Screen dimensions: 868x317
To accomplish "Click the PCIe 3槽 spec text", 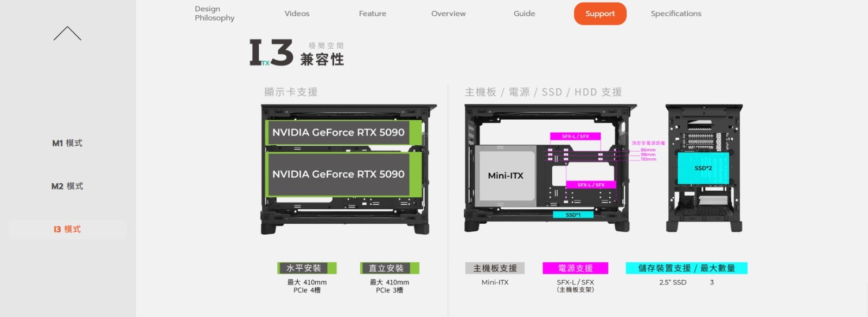I will click(x=390, y=290).
